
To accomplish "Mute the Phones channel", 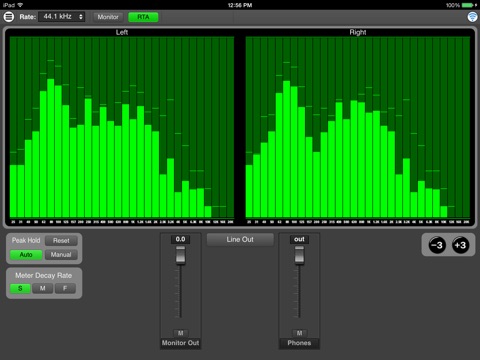I will click(299, 333).
